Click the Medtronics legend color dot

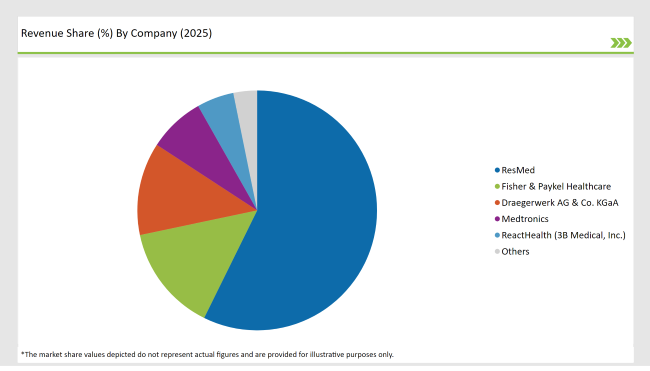(x=497, y=219)
